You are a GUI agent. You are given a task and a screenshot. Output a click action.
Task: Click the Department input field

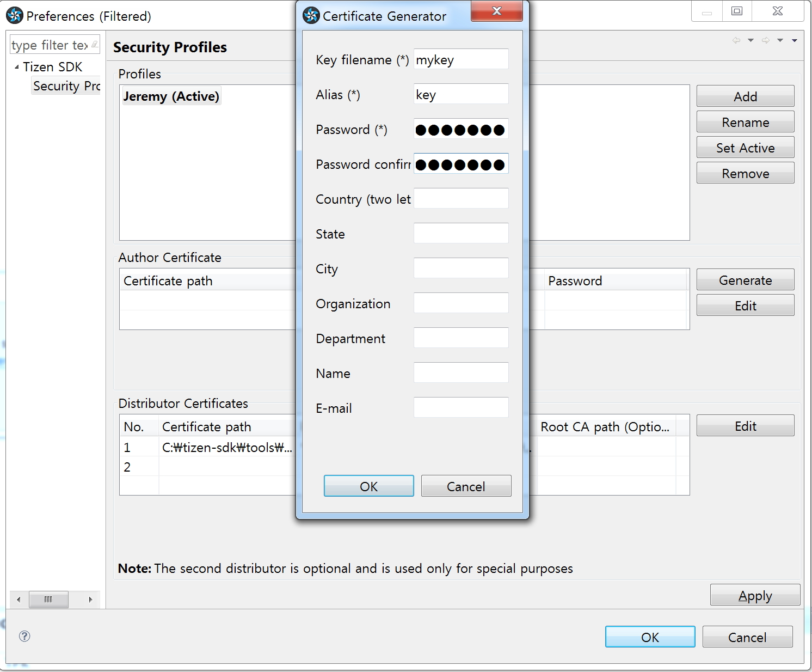[461, 338]
